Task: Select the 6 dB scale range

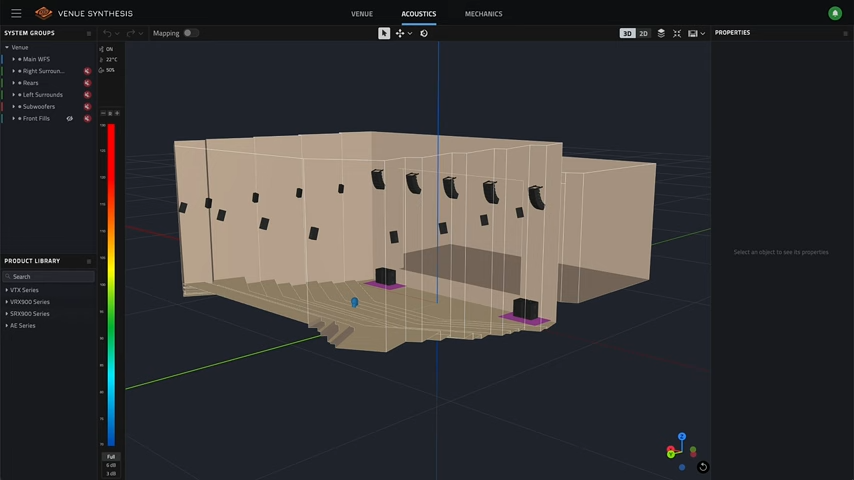Action: [x=111, y=465]
